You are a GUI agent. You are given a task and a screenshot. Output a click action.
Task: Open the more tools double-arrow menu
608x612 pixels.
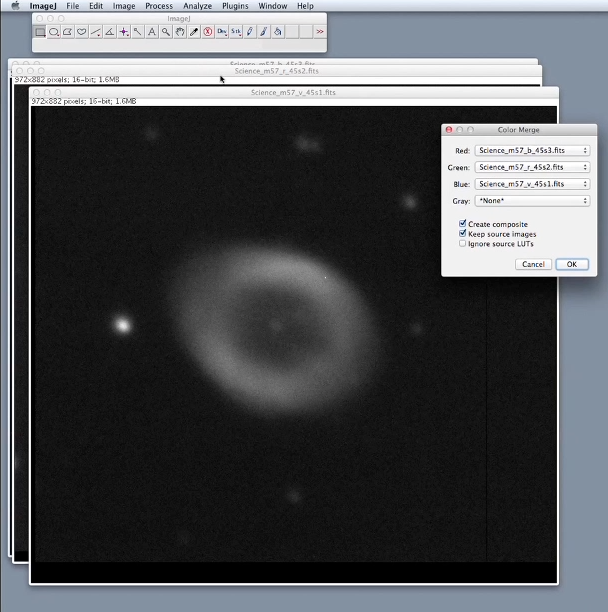320,32
